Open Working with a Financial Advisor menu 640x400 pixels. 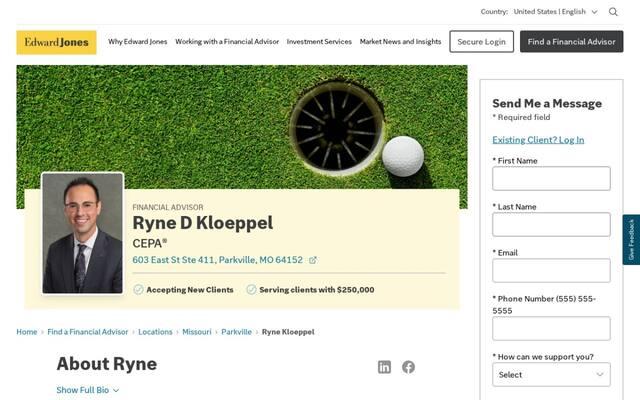(x=227, y=42)
